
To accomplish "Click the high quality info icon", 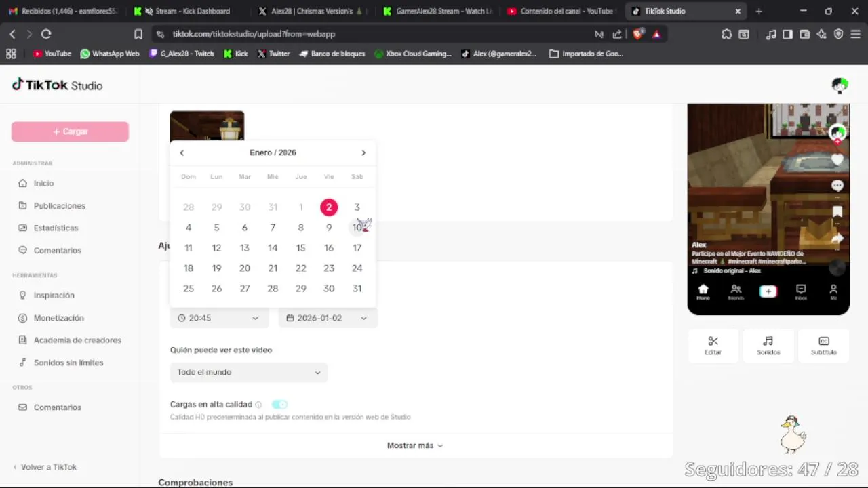I will tap(258, 405).
